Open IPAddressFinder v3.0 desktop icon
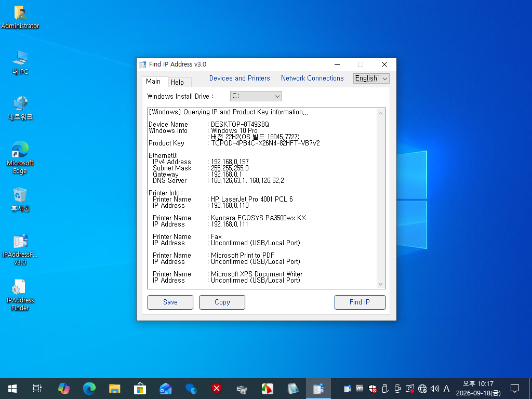Image resolution: width=532 pixels, height=399 pixels. pyautogui.click(x=20, y=249)
